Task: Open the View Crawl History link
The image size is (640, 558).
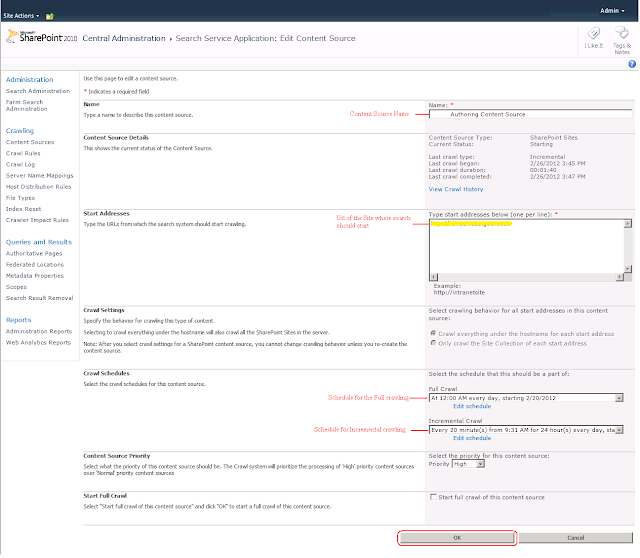Action: click(x=455, y=189)
